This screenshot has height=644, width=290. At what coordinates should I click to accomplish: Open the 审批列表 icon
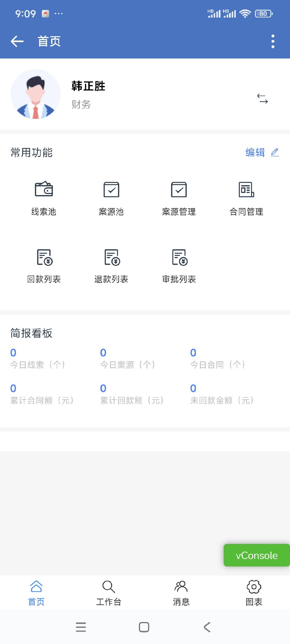click(179, 257)
